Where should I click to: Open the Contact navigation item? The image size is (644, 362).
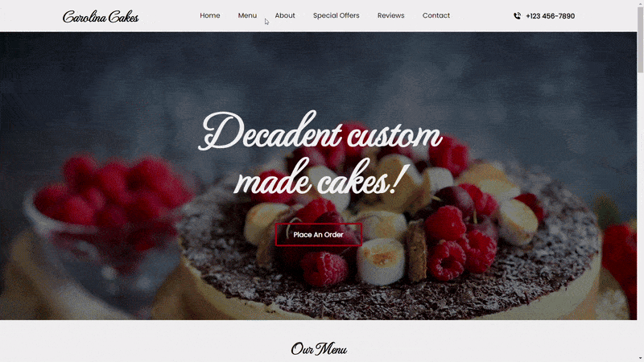[436, 15]
